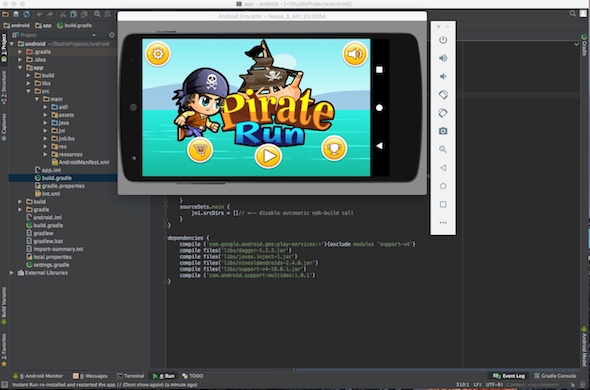The height and width of the screenshot is (390, 590).
Task: Click the emulator power button icon
Action: tap(443, 40)
